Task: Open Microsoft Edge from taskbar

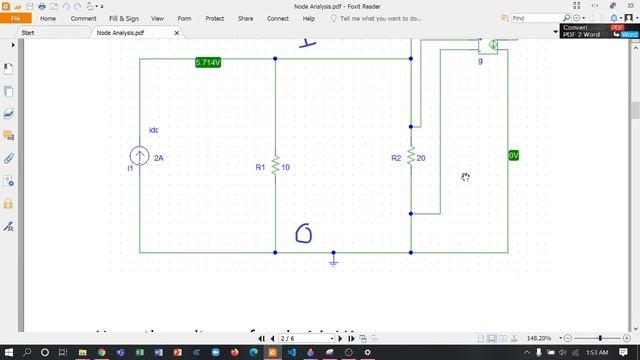Action: pyautogui.click(x=253, y=352)
